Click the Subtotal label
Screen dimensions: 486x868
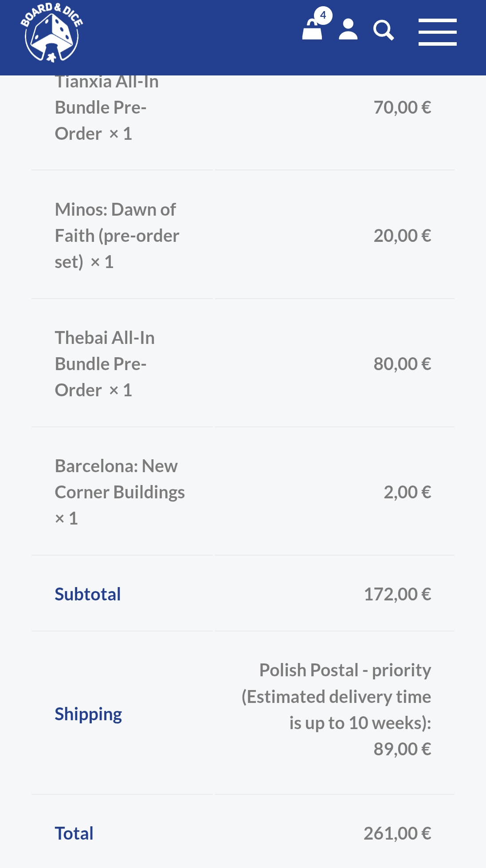coord(88,594)
